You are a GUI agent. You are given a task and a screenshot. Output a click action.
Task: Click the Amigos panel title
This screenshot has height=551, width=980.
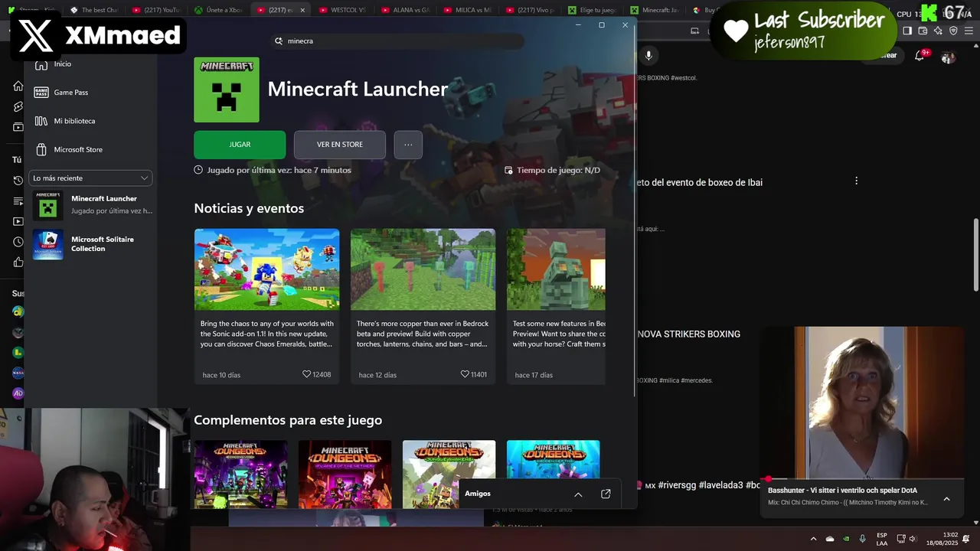pyautogui.click(x=478, y=494)
